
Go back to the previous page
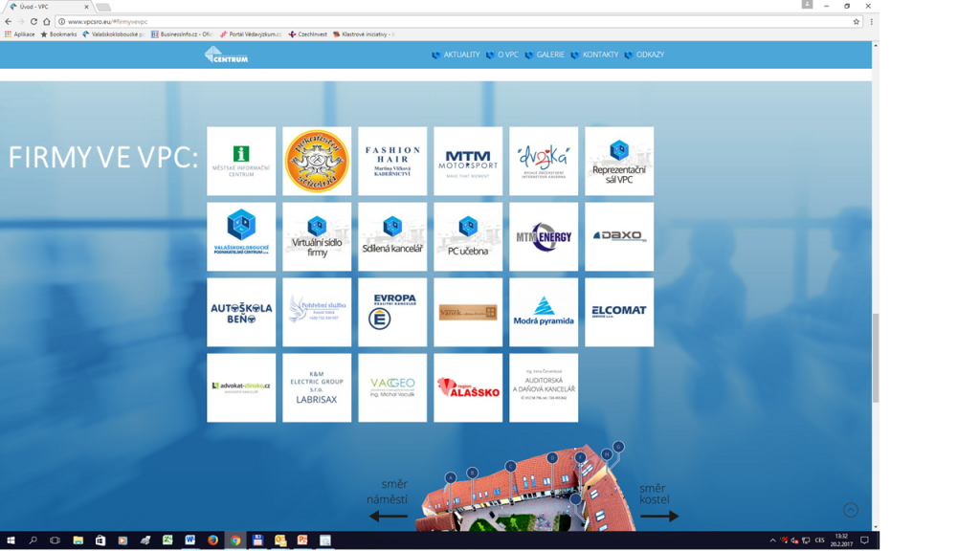8,21
